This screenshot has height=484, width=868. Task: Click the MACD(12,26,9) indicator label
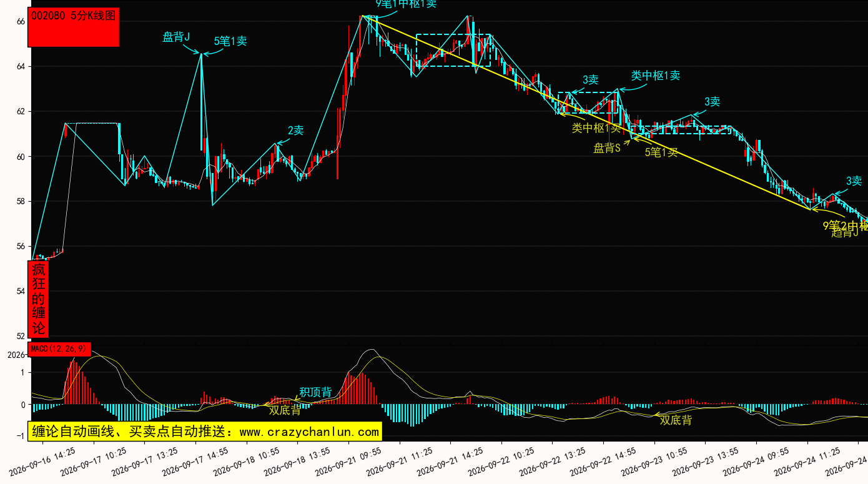tap(59, 348)
